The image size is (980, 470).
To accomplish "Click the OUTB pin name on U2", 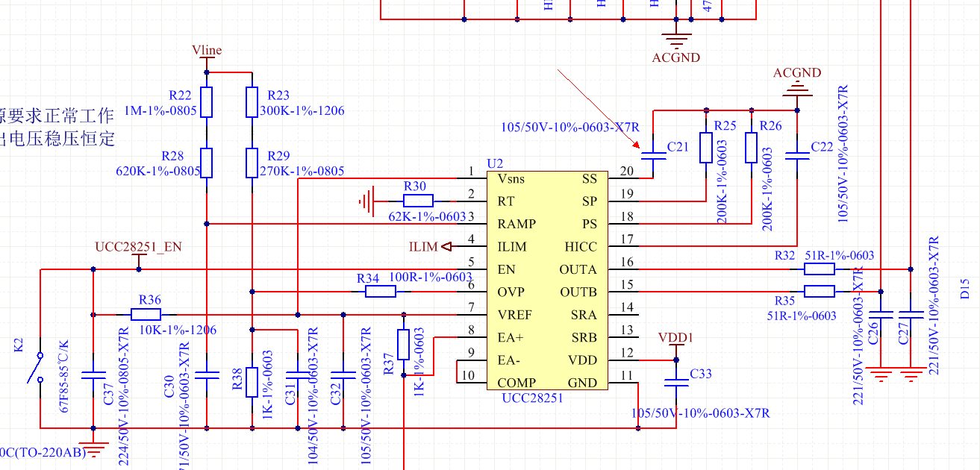I will click(x=578, y=292).
